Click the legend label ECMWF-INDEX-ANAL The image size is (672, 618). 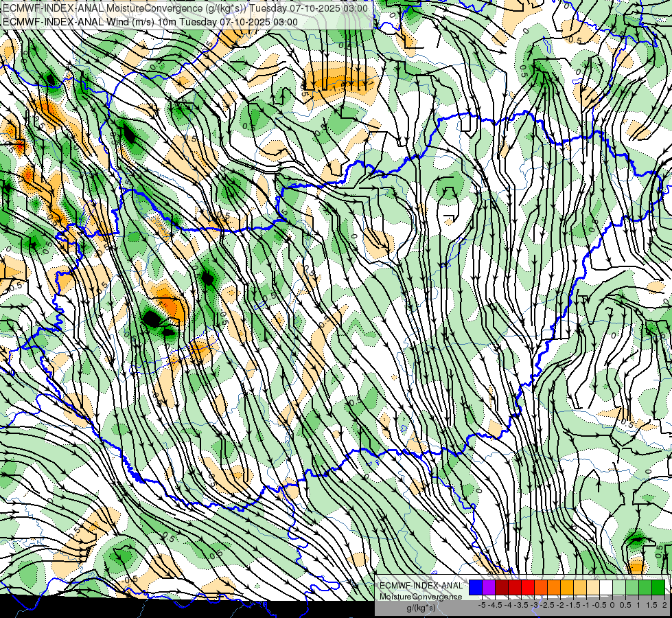tap(421, 586)
